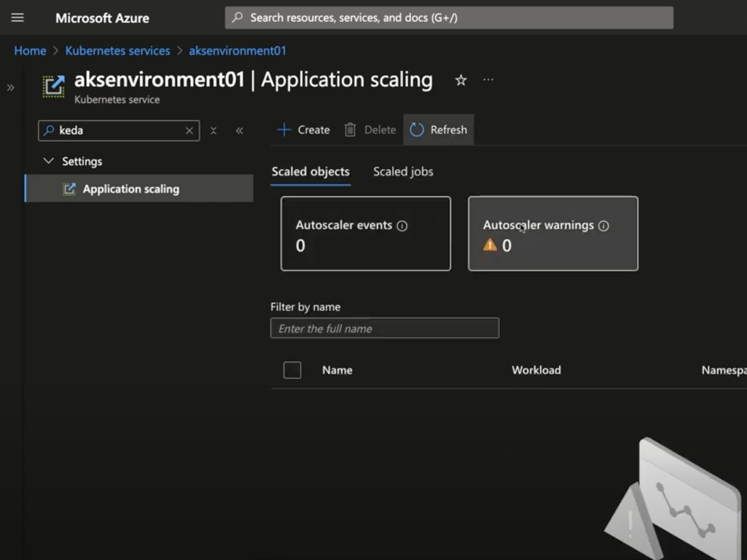Click the Create button
This screenshot has width=747, height=560.
pos(303,130)
